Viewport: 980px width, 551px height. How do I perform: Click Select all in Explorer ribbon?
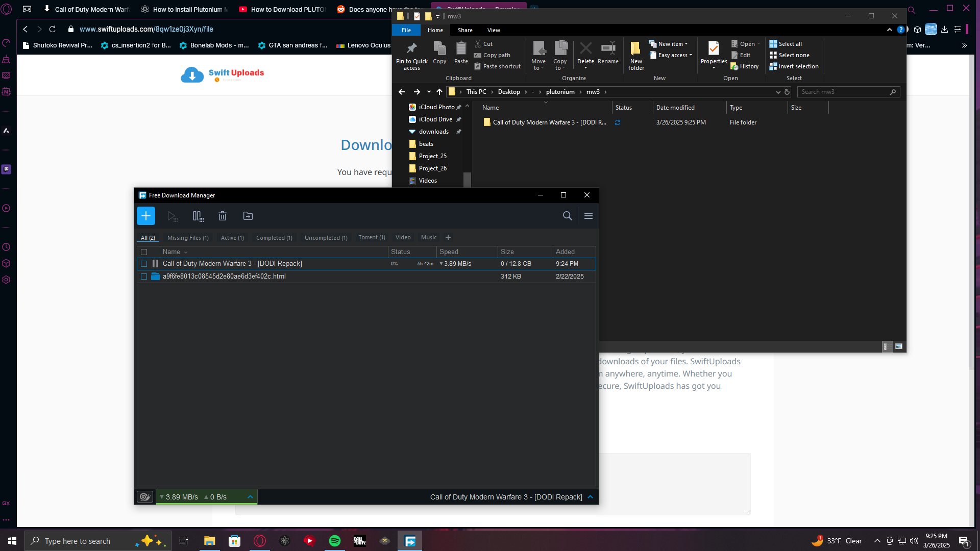pyautogui.click(x=790, y=44)
